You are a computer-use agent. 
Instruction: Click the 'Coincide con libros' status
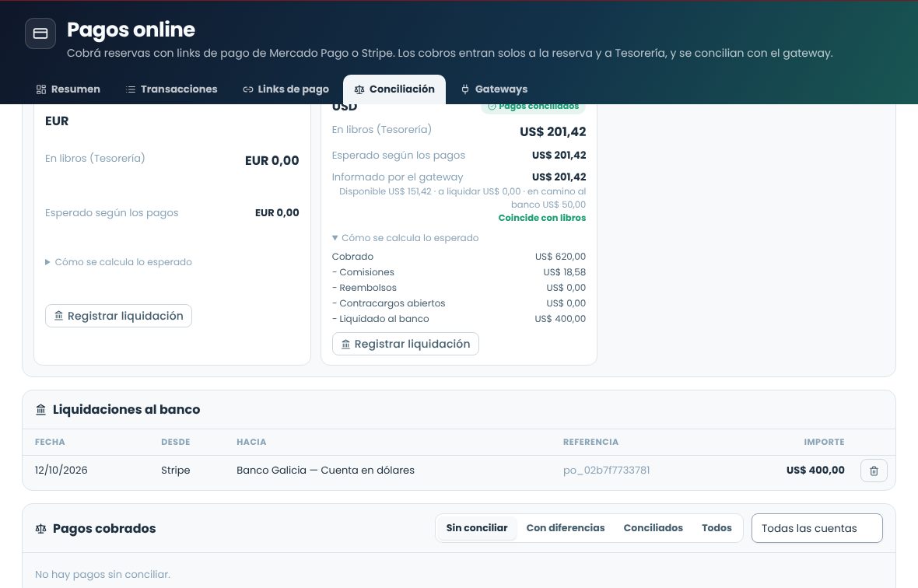pyautogui.click(x=541, y=218)
